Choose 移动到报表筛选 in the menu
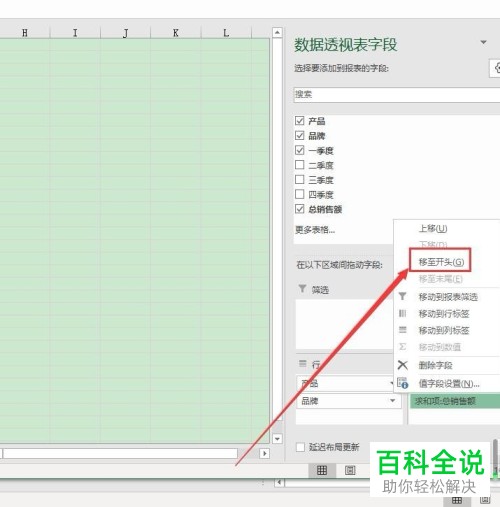This screenshot has height=507, width=500. coord(448,297)
